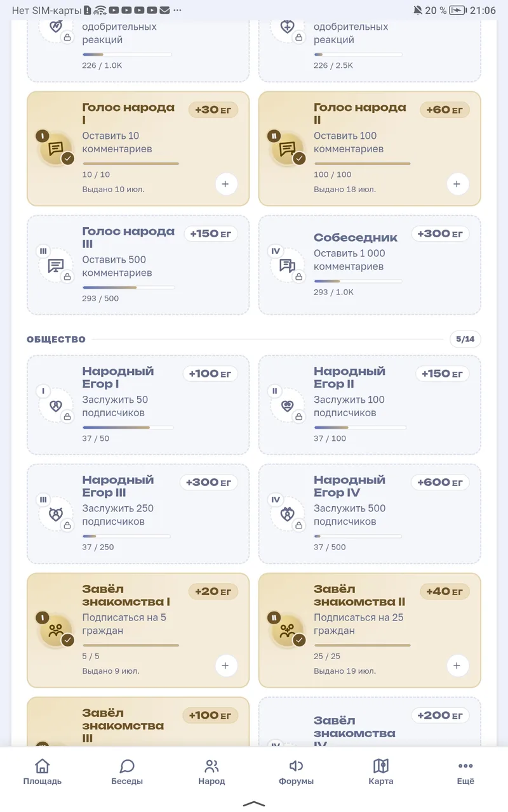This screenshot has width=508, height=812.
Task: Expand Завёл знакомства II card with plus
Action: coord(457,665)
